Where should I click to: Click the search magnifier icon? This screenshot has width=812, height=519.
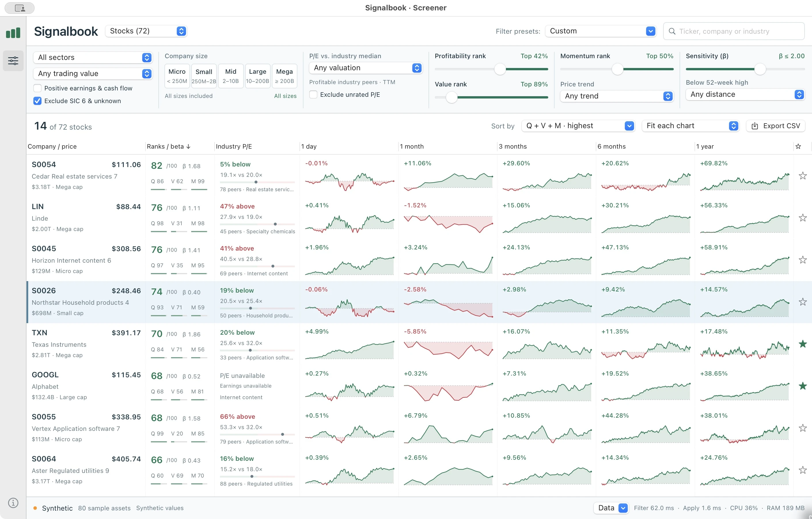pyautogui.click(x=672, y=31)
